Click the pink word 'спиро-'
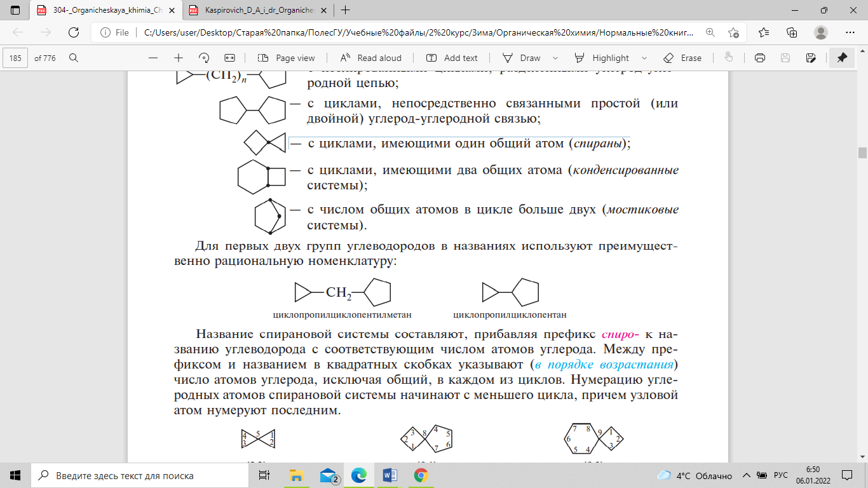The image size is (868, 488). [x=620, y=334]
